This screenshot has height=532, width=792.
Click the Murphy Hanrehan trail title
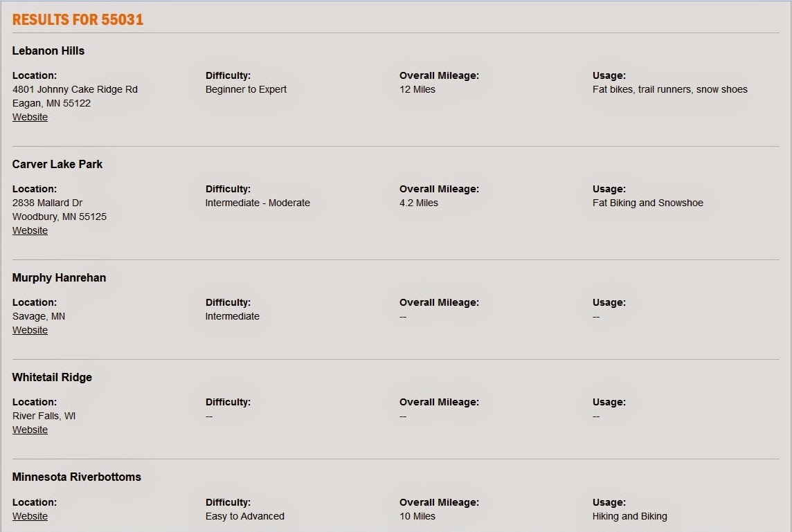59,278
